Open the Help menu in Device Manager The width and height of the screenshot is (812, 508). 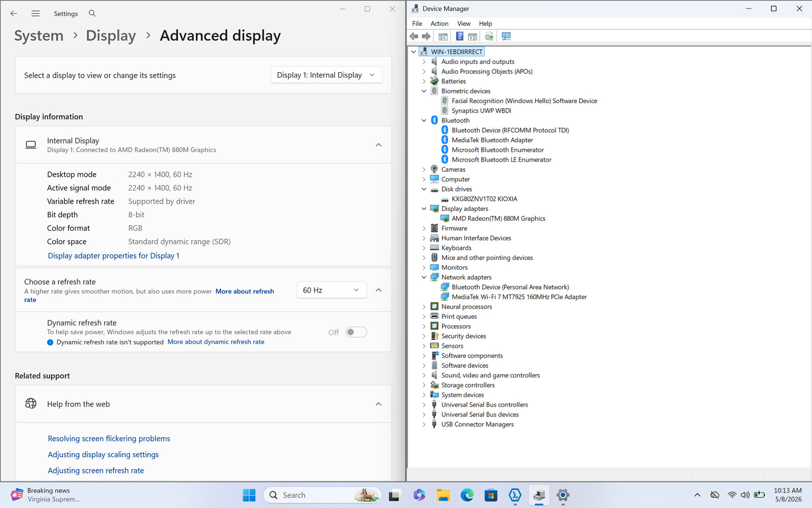tap(486, 23)
